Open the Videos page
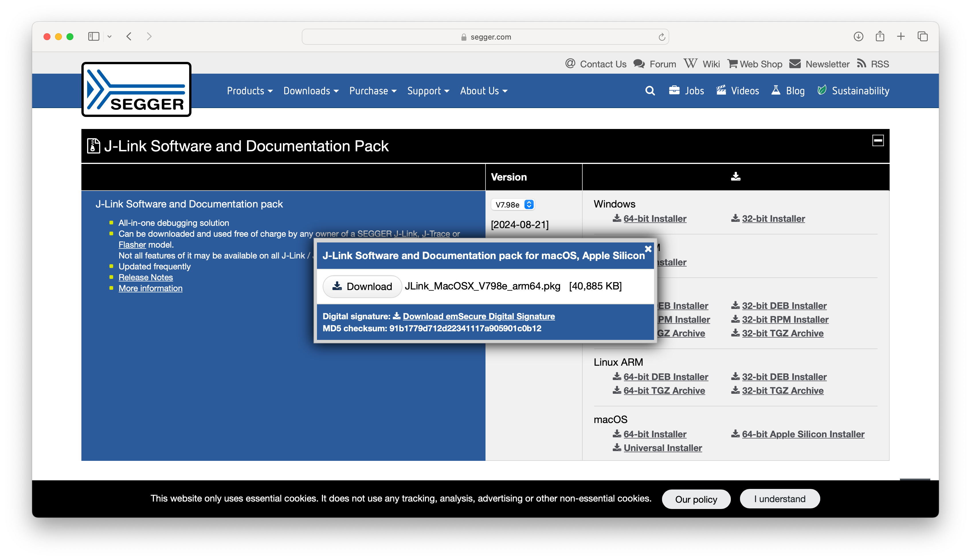971x560 pixels. (738, 91)
